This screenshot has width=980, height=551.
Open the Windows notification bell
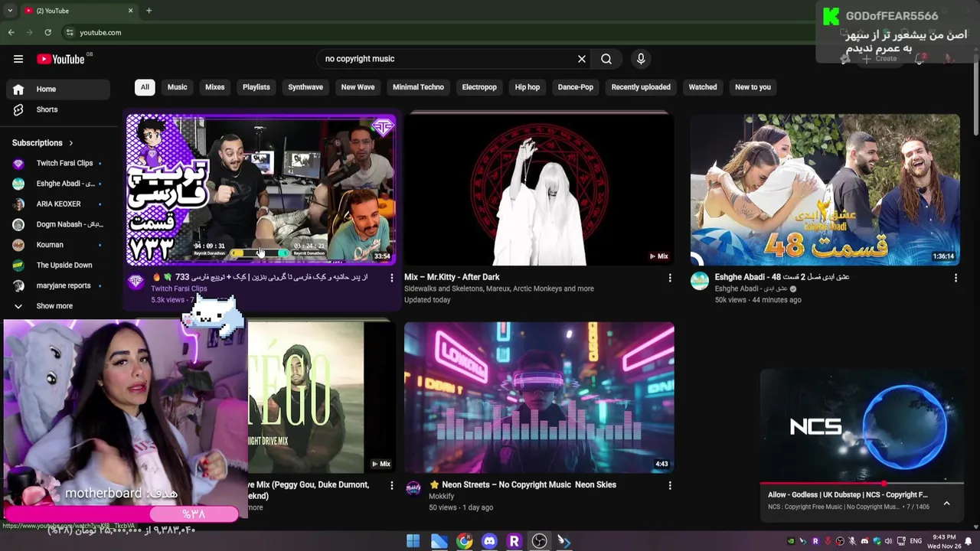pyautogui.click(x=969, y=541)
